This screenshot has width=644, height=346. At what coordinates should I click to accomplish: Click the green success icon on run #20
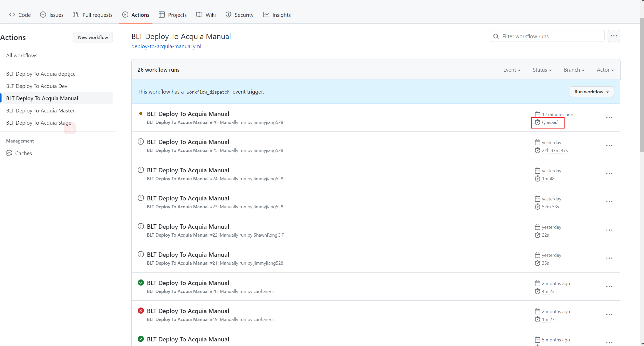(x=141, y=283)
